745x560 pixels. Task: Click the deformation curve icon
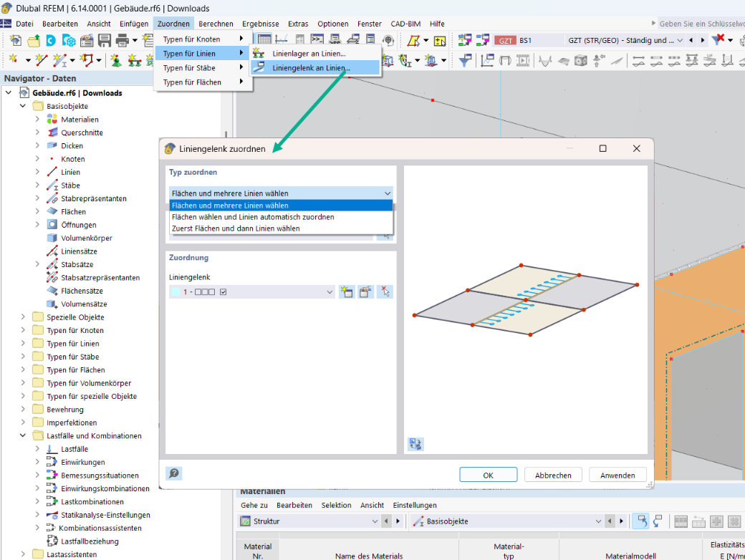544,61
